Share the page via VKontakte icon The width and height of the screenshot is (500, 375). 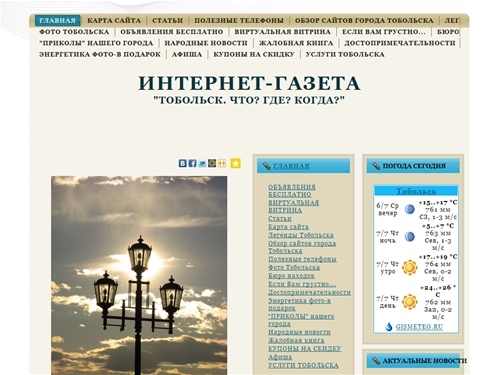[182, 163]
